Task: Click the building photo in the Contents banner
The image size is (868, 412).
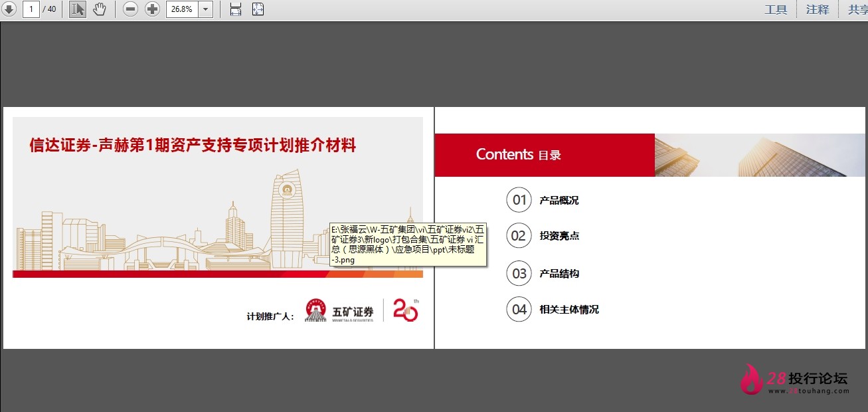Action: point(760,155)
